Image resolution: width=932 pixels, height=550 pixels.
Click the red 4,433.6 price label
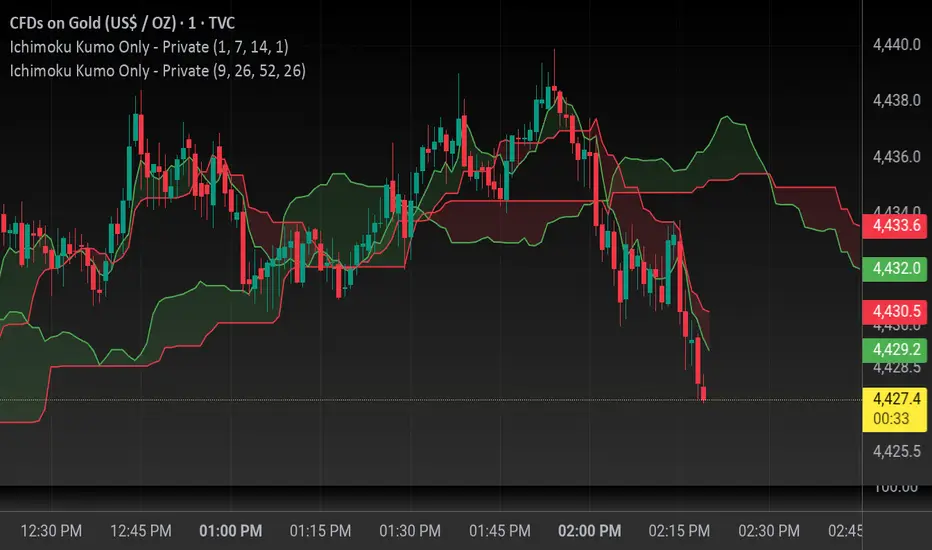(895, 225)
